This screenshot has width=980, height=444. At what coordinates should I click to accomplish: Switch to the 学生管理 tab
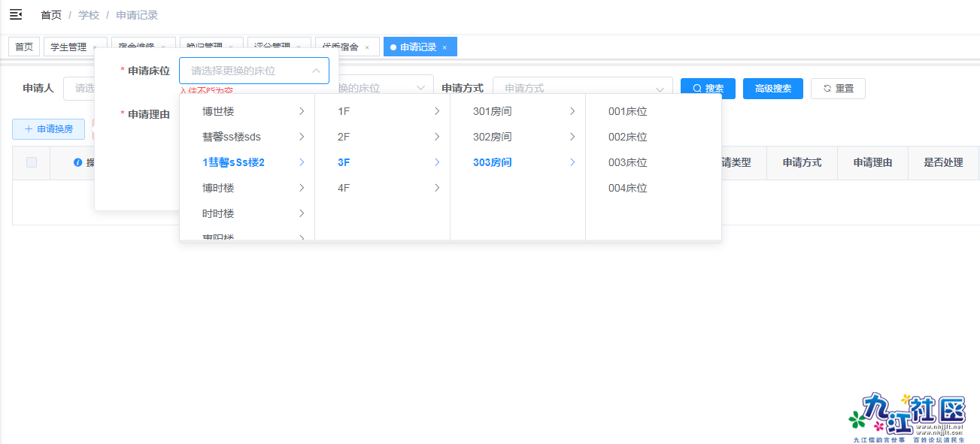[68, 46]
